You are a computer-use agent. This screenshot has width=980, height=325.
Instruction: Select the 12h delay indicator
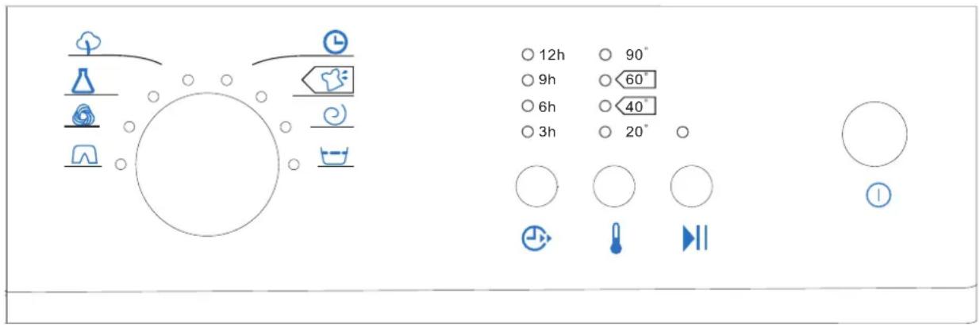pyautogui.click(x=544, y=55)
